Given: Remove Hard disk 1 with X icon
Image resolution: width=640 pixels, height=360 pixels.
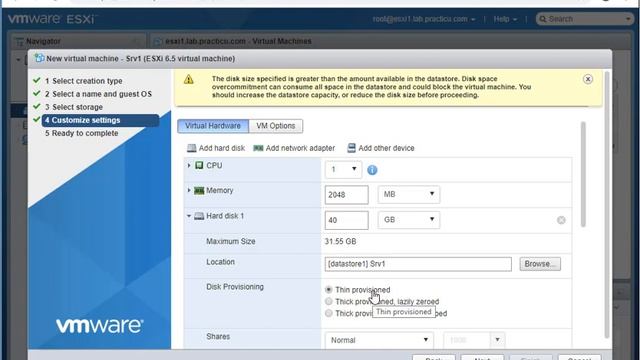Looking at the screenshot, I should pyautogui.click(x=561, y=220).
